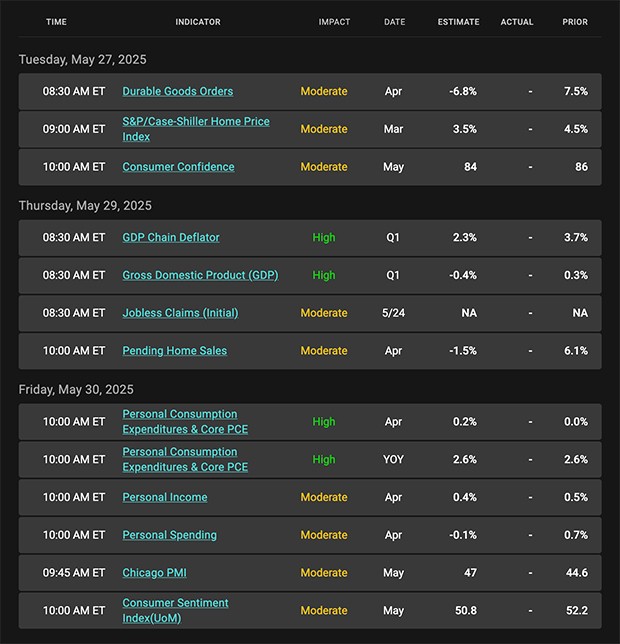Click the ESTIMATE column header

tap(458, 22)
